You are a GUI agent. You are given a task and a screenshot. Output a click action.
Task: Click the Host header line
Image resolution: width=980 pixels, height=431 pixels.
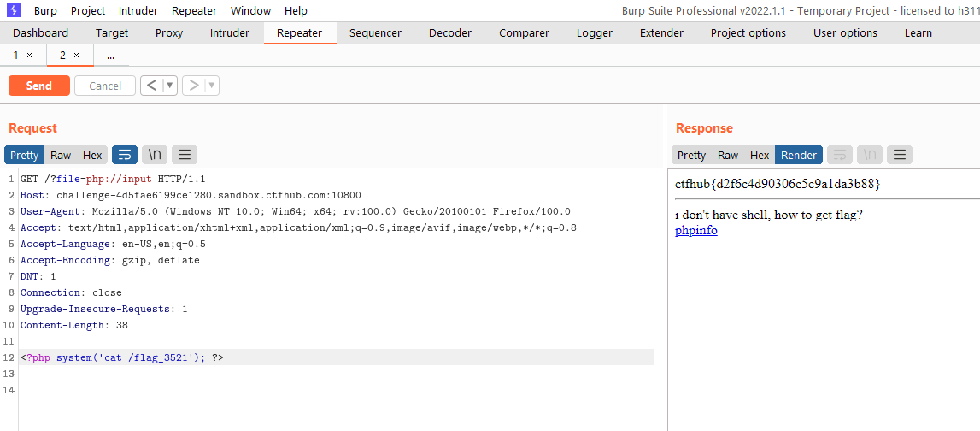(191, 194)
